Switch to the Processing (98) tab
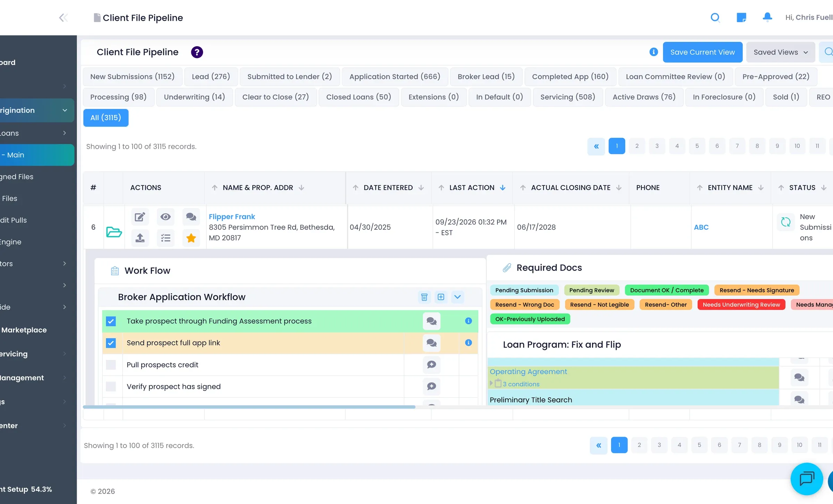 point(118,97)
